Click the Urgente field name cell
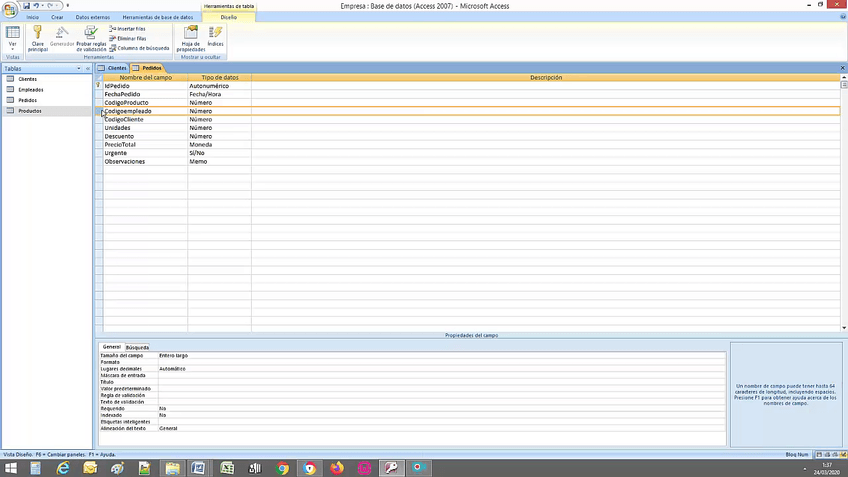848x477 pixels. pos(145,153)
